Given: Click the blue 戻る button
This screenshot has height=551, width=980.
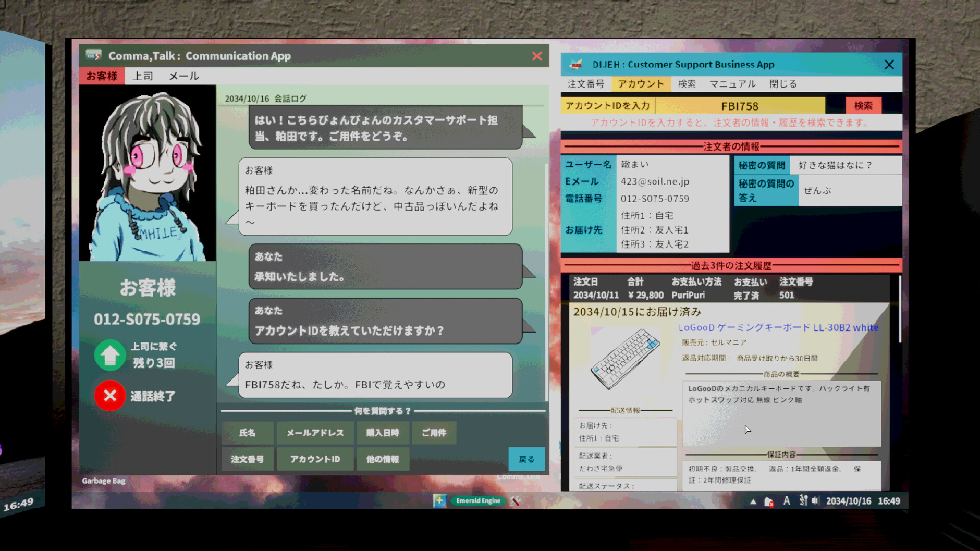Looking at the screenshot, I should pyautogui.click(x=526, y=459).
